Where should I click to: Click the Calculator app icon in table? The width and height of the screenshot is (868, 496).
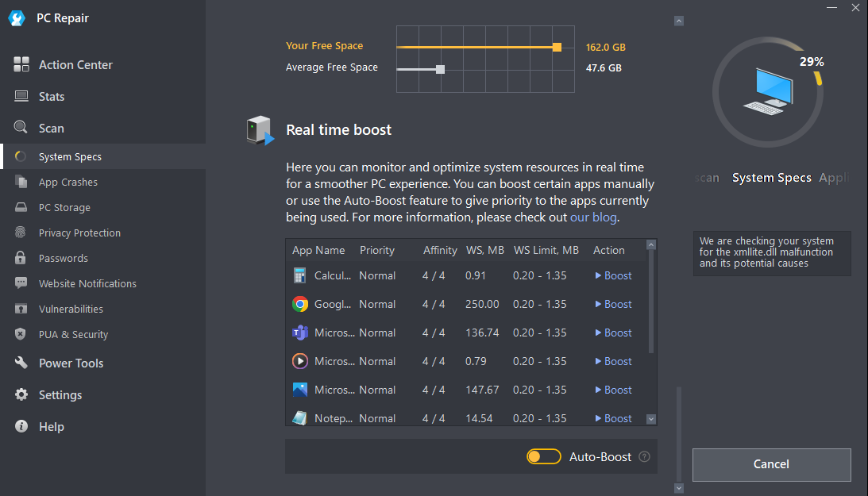pos(299,275)
